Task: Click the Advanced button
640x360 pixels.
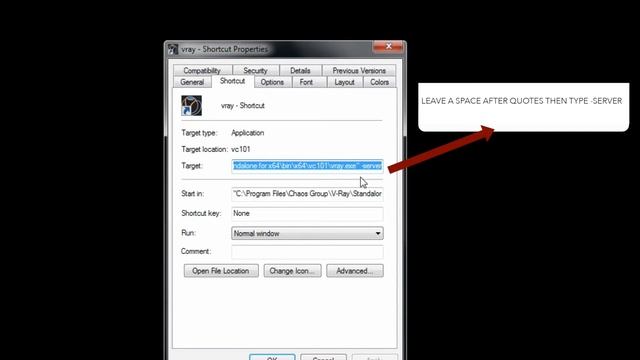Action: point(355,271)
